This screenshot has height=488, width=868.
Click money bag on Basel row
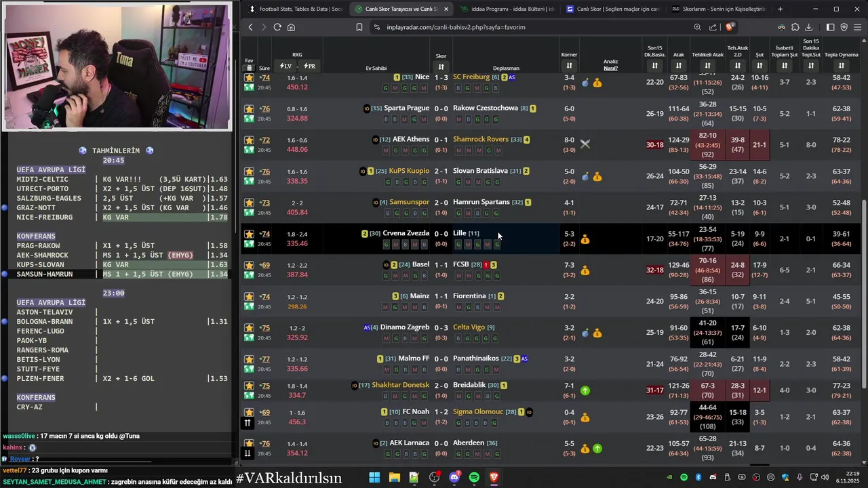585,270
